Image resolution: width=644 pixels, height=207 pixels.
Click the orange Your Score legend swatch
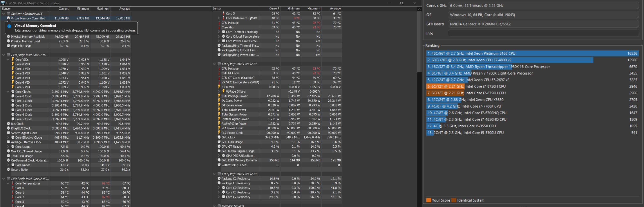pos(429,200)
